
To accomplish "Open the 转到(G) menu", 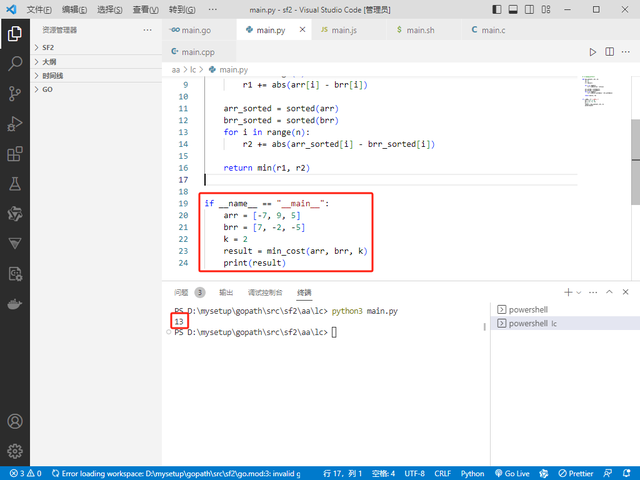I will tap(182, 9).
